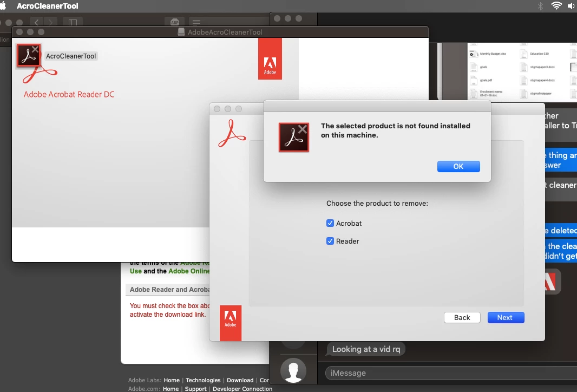Click the Next button in the cleaner wizard
This screenshot has width=577, height=392.
click(x=506, y=317)
